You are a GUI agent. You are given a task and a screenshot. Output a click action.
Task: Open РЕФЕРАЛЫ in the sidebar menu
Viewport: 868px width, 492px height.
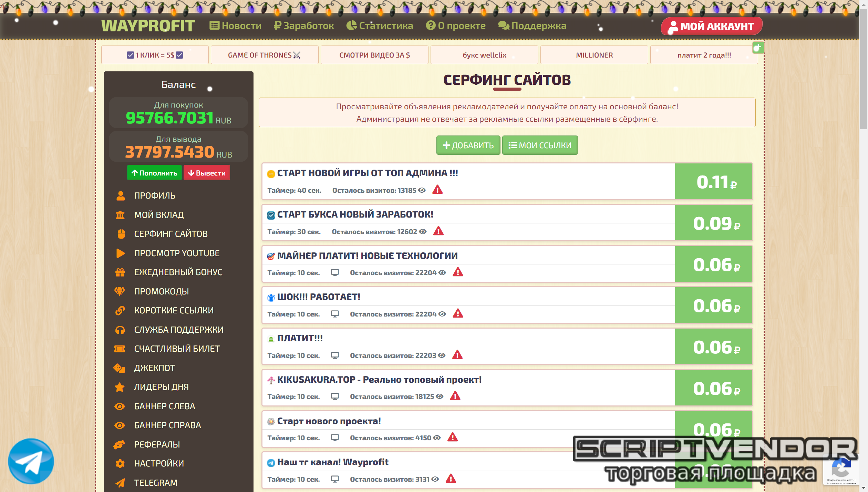157,444
